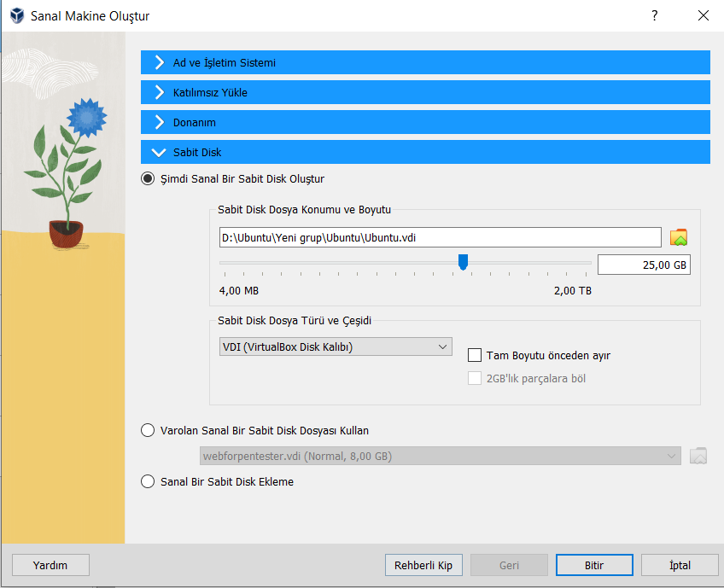The height and width of the screenshot is (588, 724).
Task: Click the VirtualBox logo in title bar
Action: click(x=17, y=15)
